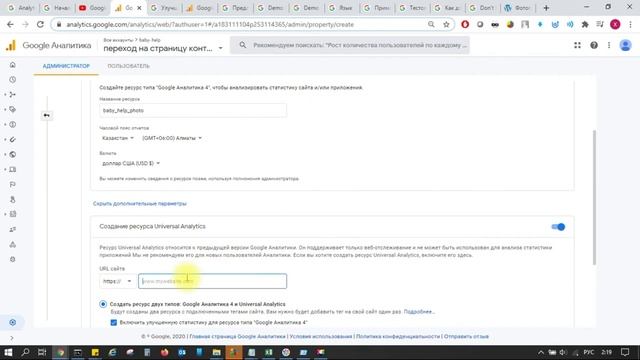Go back with browser back arrow
The height and width of the screenshot is (360, 640).
click(x=10, y=24)
